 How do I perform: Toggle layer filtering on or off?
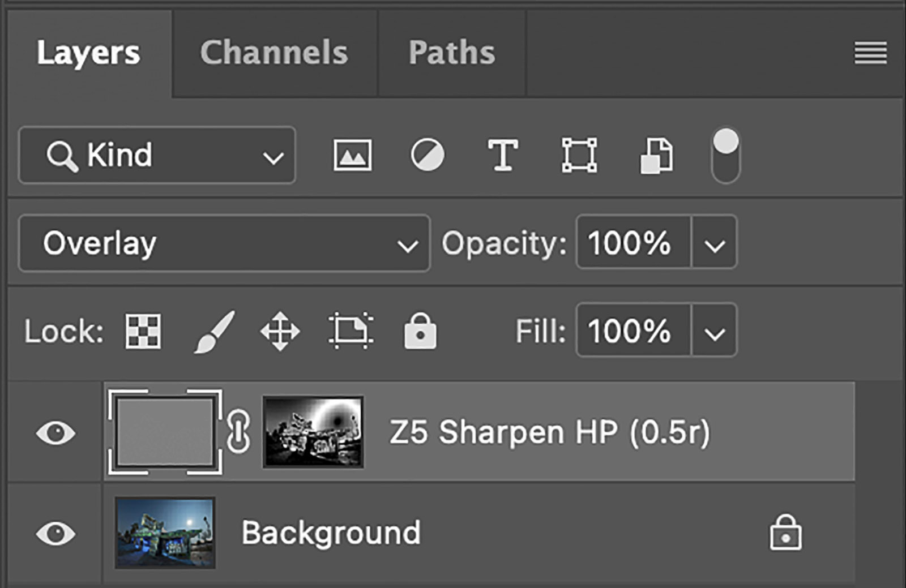[725, 155]
